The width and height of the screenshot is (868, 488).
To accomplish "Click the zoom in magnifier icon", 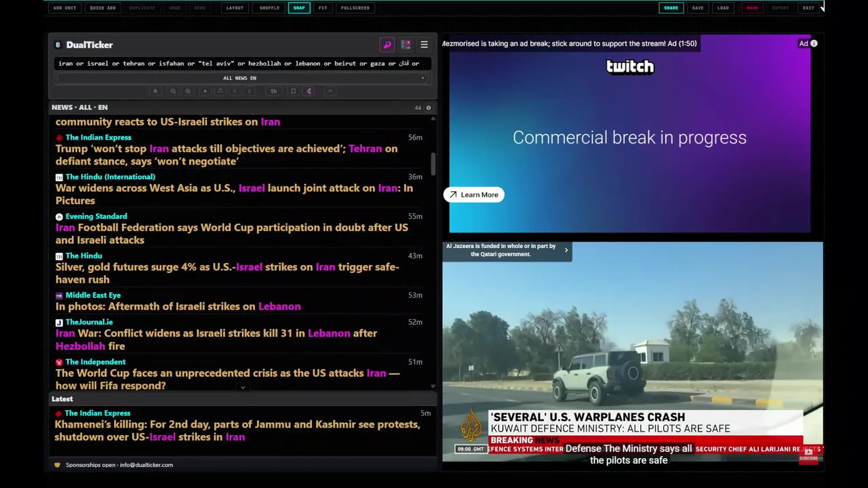I will click(188, 91).
